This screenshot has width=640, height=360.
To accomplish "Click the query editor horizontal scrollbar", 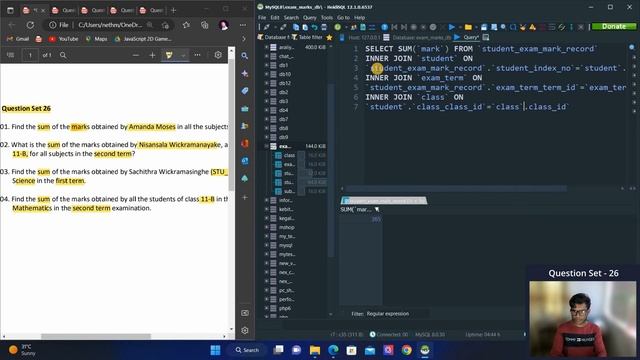I will (x=456, y=189).
